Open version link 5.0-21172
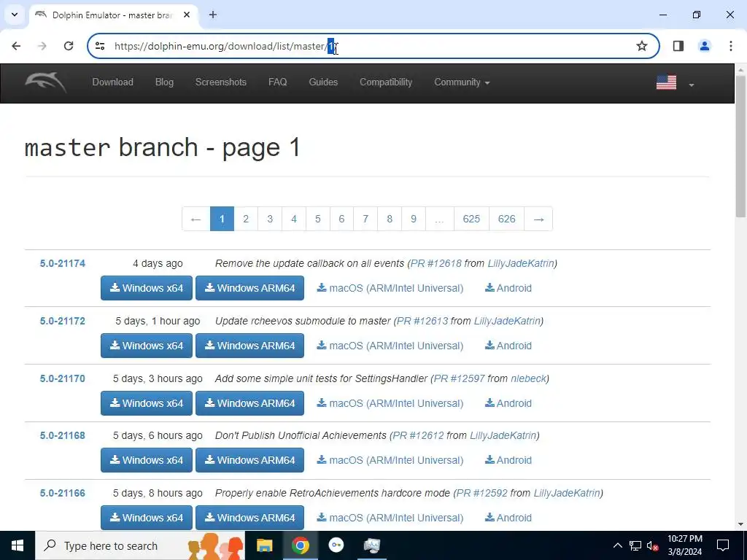 63,321
